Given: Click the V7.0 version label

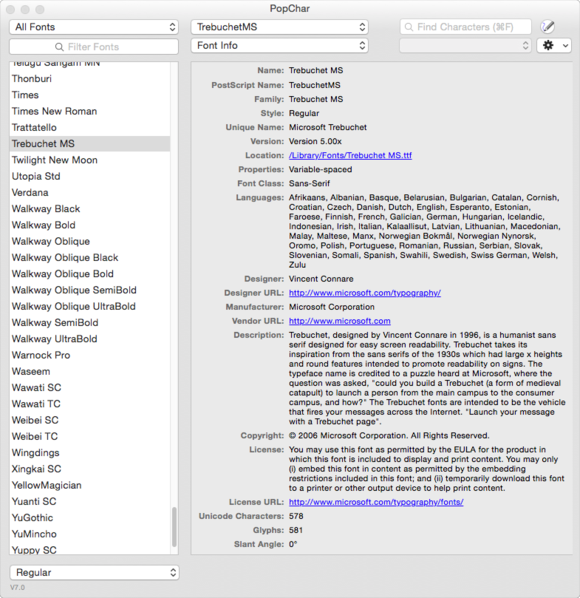Looking at the screenshot, I should tap(18, 587).
